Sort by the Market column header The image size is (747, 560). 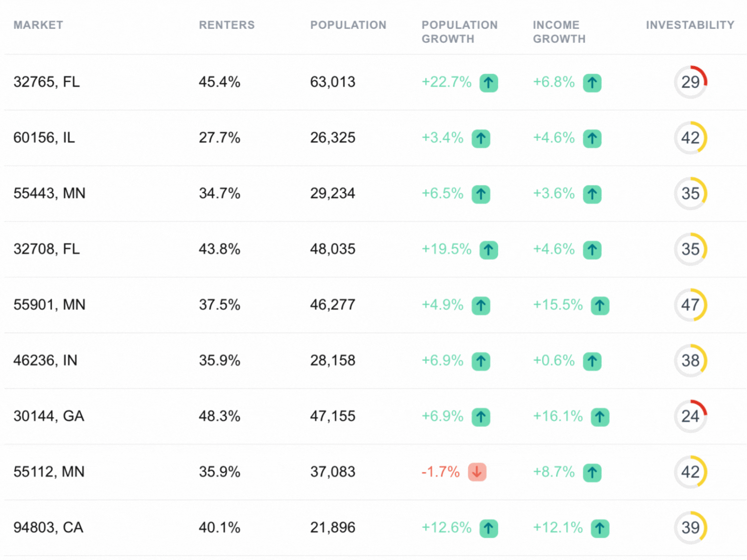38,25
